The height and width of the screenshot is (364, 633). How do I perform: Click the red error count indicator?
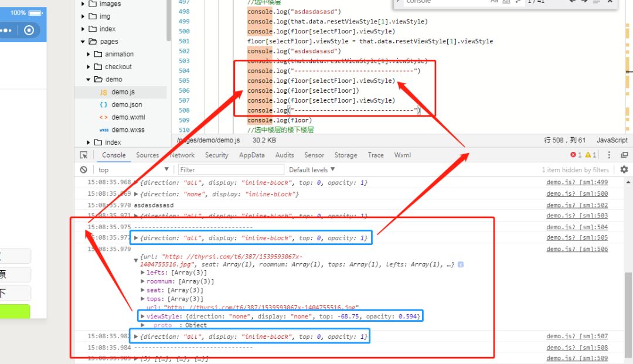pyautogui.click(x=576, y=155)
